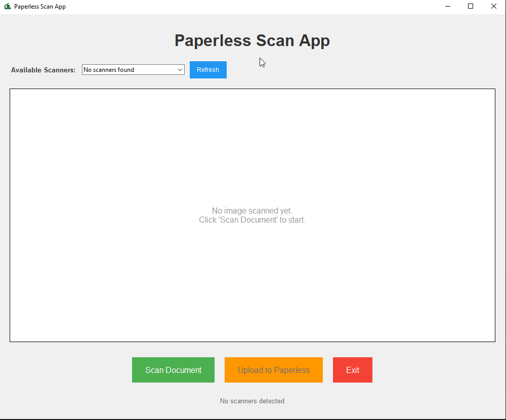This screenshot has width=506, height=420.
Task: Maximize the application window
Action: coord(471,6)
